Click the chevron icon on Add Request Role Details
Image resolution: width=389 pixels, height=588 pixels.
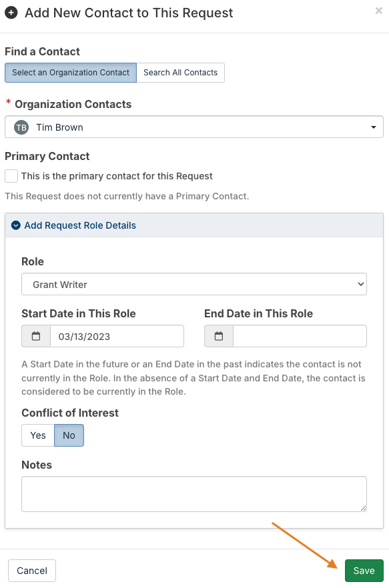point(16,225)
